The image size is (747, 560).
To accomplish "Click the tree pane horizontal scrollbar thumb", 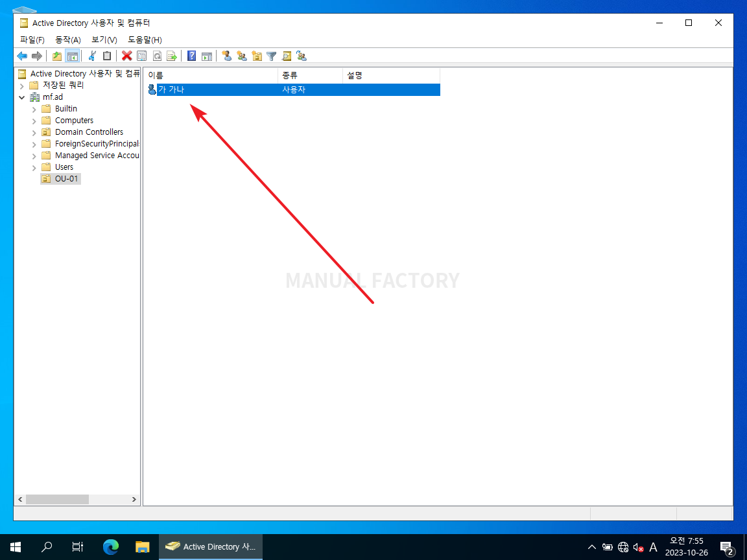I will coord(57,500).
